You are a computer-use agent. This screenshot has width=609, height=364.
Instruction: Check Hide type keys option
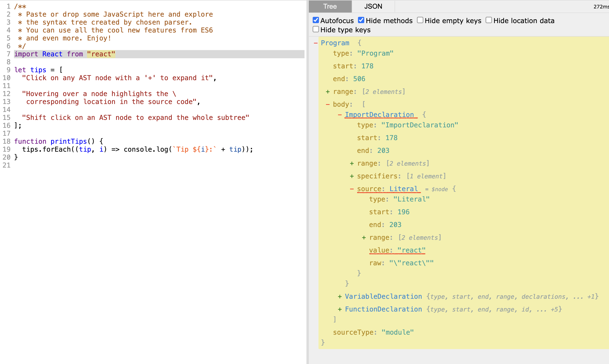316,29
